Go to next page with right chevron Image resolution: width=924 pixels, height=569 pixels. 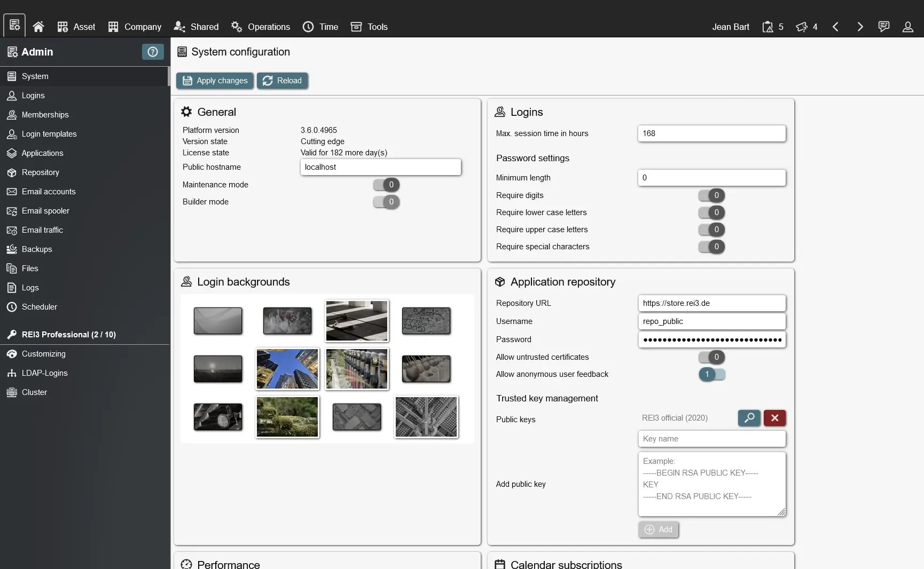pyautogui.click(x=859, y=27)
